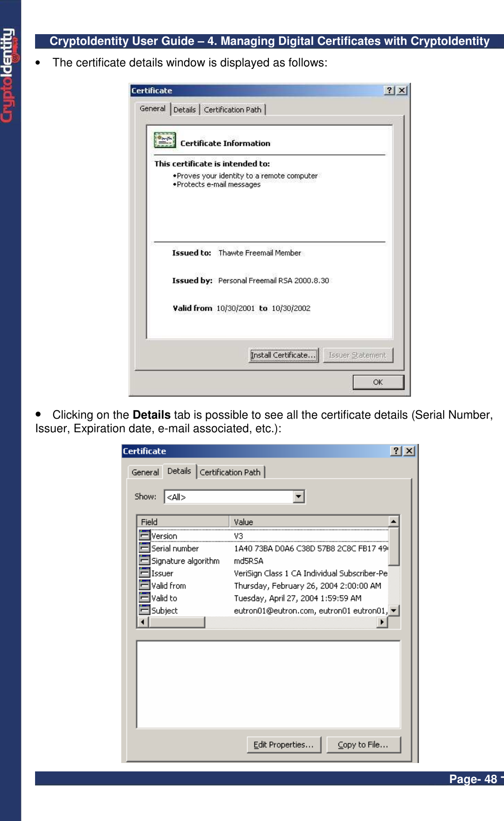This screenshot has height=821, width=504.
Task: Click the serial number value 1A40 73BA
Action: 311,548
